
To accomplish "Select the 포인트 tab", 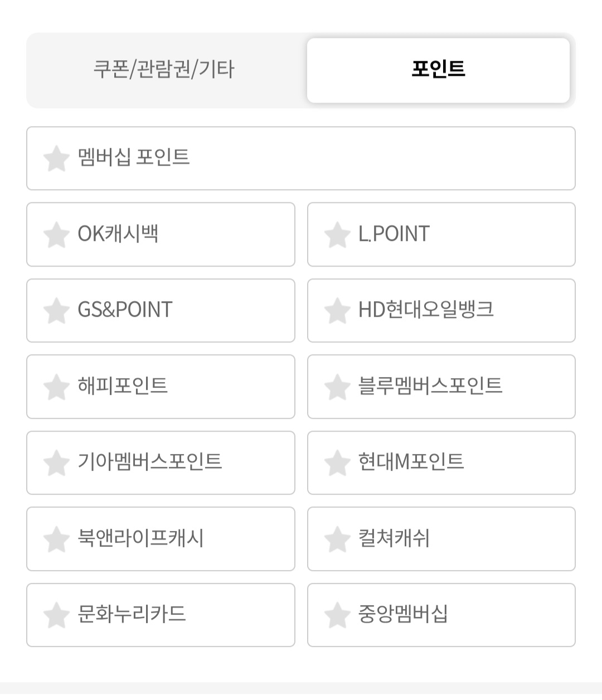I will (x=438, y=70).
